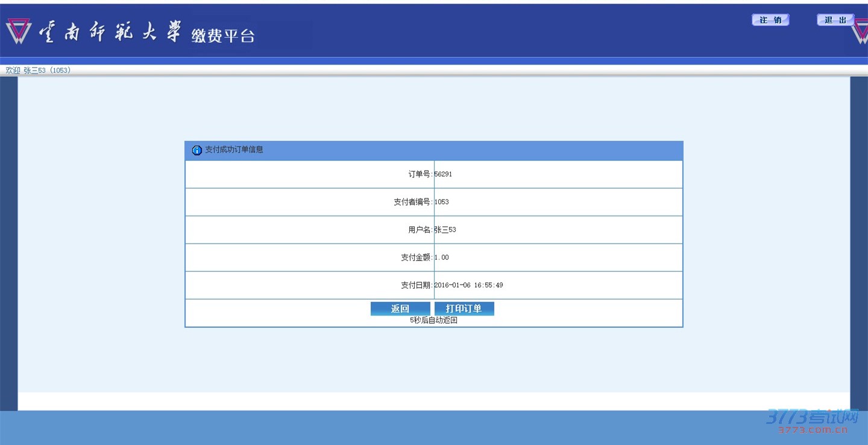Click the 返回 button
The image size is (868, 445).
point(400,309)
